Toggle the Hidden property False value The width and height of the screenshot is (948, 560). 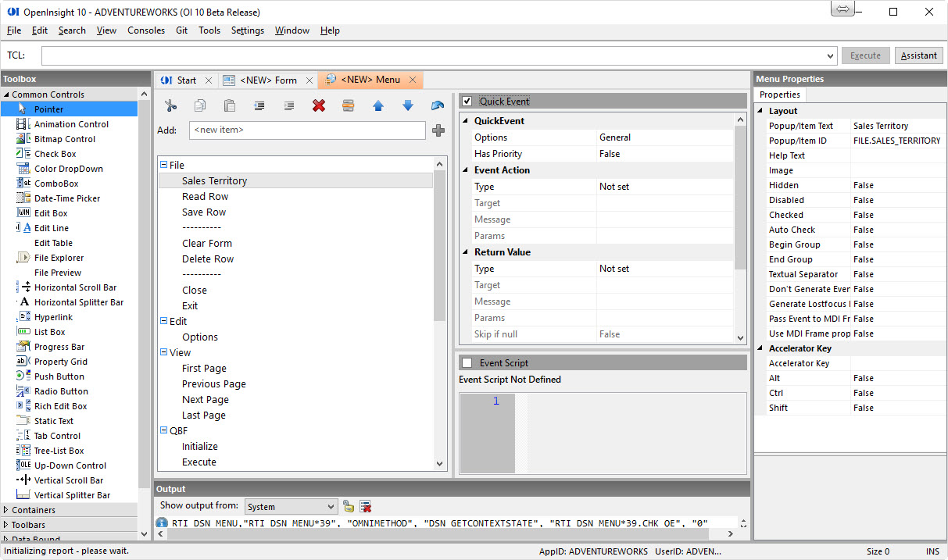click(897, 185)
